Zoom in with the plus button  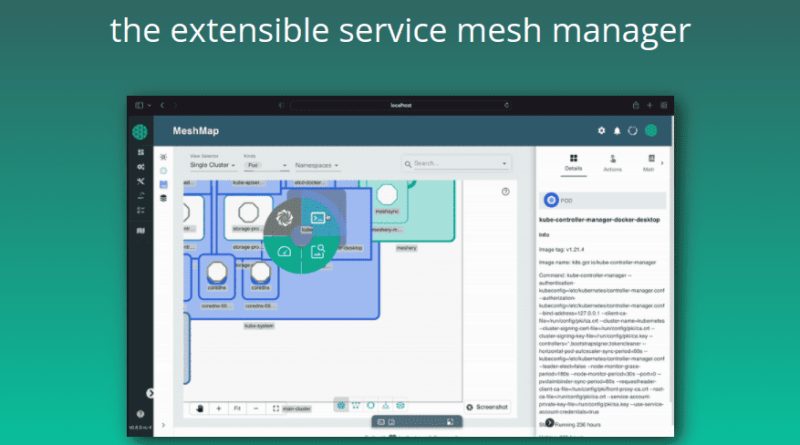coord(218,408)
